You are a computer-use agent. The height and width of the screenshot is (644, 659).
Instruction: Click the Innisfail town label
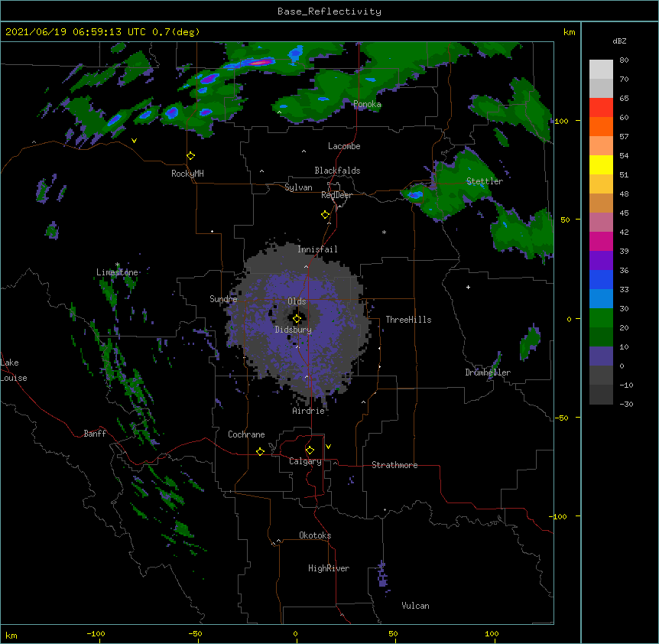pyautogui.click(x=317, y=249)
